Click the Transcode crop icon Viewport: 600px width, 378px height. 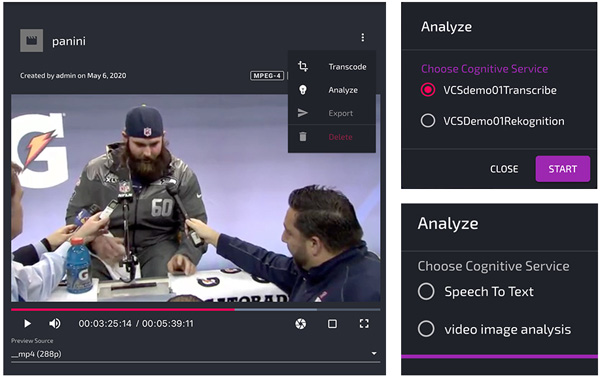tap(303, 66)
